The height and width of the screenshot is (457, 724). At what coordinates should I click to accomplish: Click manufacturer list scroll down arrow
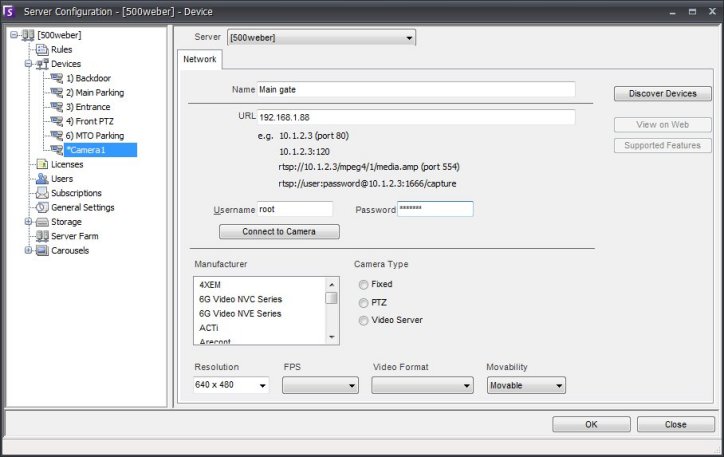coord(332,337)
